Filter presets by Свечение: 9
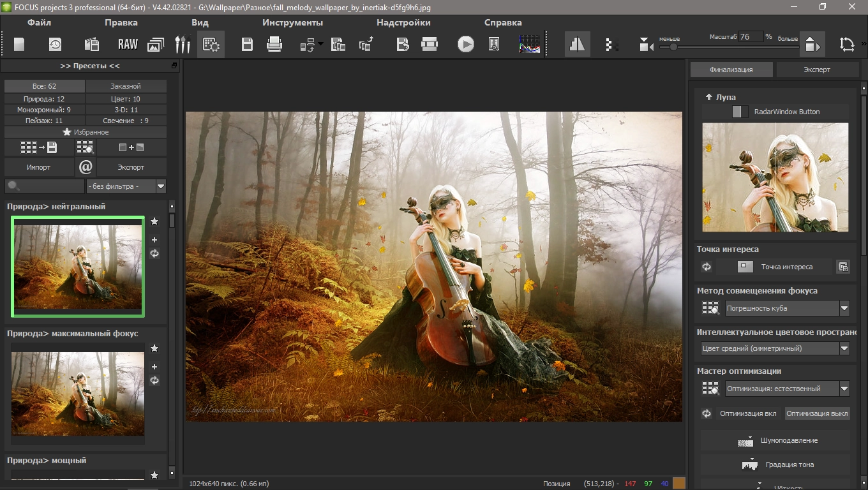The image size is (868, 490). (x=126, y=121)
